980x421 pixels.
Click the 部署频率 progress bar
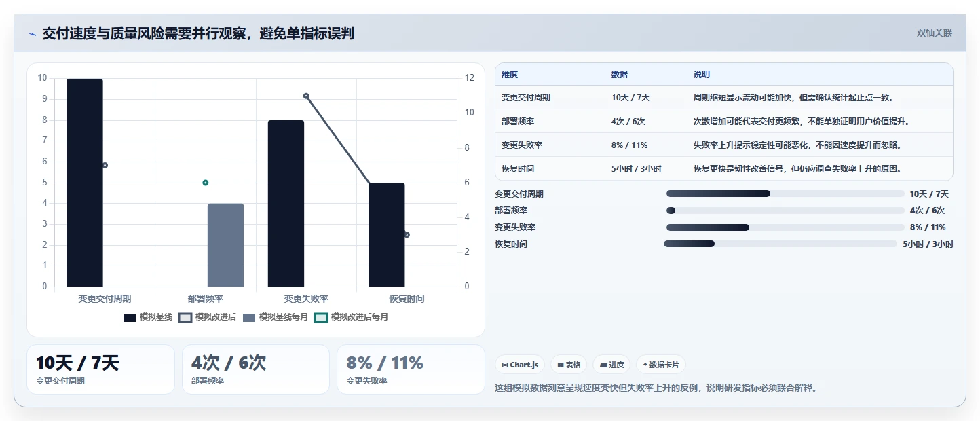click(x=785, y=210)
